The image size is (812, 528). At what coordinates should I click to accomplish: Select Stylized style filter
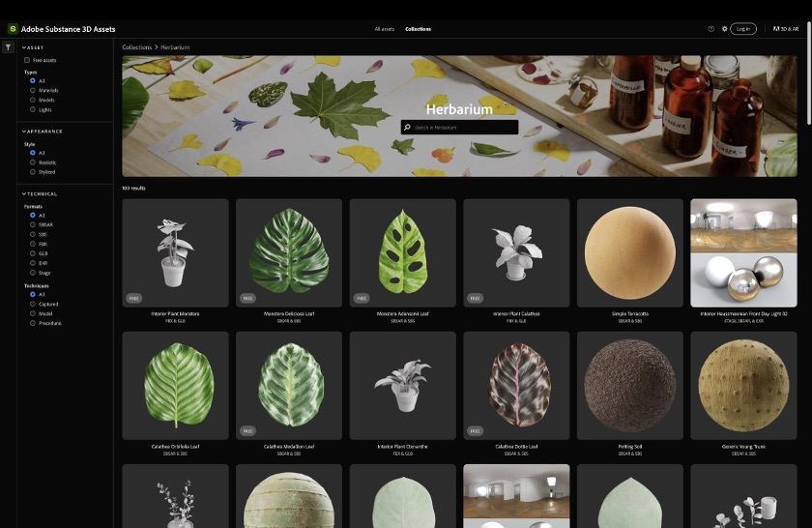(x=33, y=171)
